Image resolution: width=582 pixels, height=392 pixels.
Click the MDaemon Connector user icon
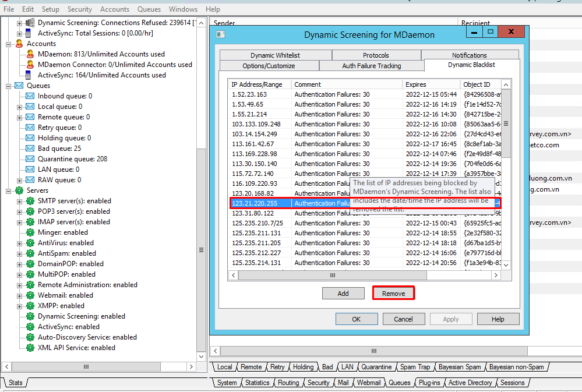(30, 65)
